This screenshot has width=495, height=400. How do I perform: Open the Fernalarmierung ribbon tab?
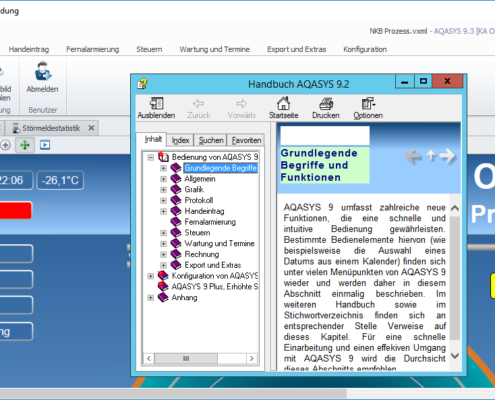pos(93,49)
